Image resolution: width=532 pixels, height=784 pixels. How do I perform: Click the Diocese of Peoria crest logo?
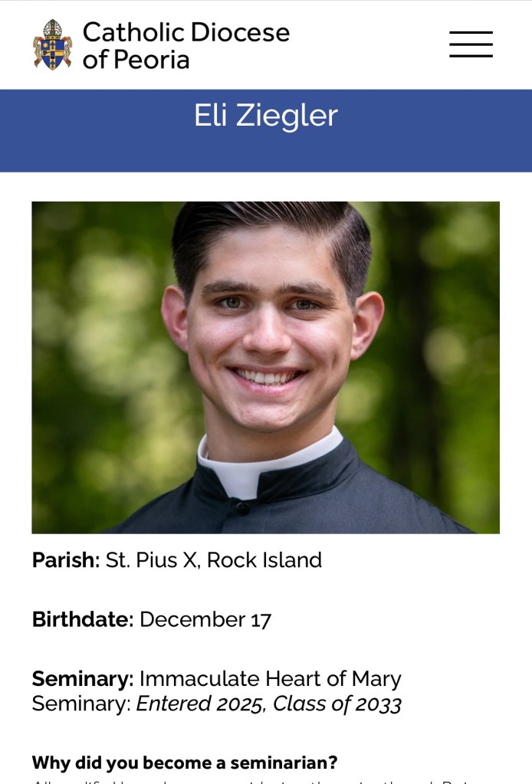[52, 44]
